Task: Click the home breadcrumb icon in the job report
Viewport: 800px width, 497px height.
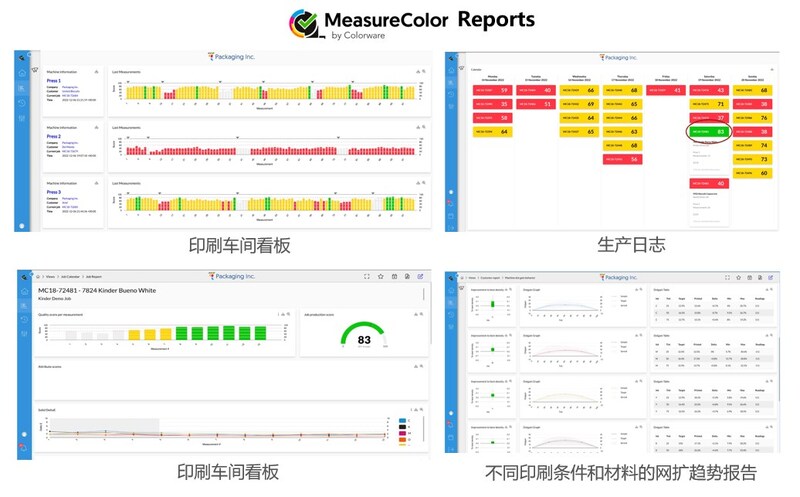Action: click(38, 277)
